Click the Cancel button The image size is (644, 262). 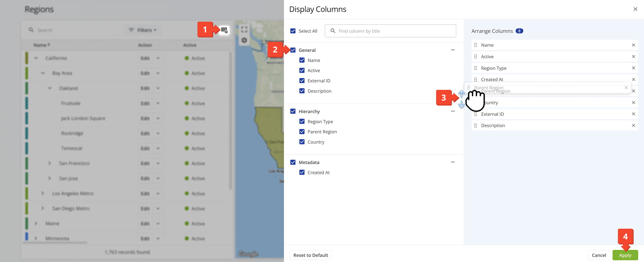pyautogui.click(x=599, y=255)
